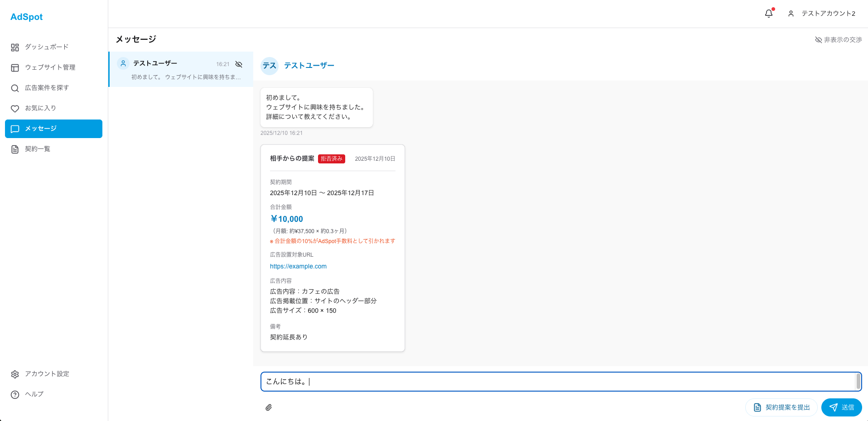Image resolution: width=868 pixels, height=421 pixels.
Task: Open ダッシュボード in the sidebar
Action: coord(47,47)
